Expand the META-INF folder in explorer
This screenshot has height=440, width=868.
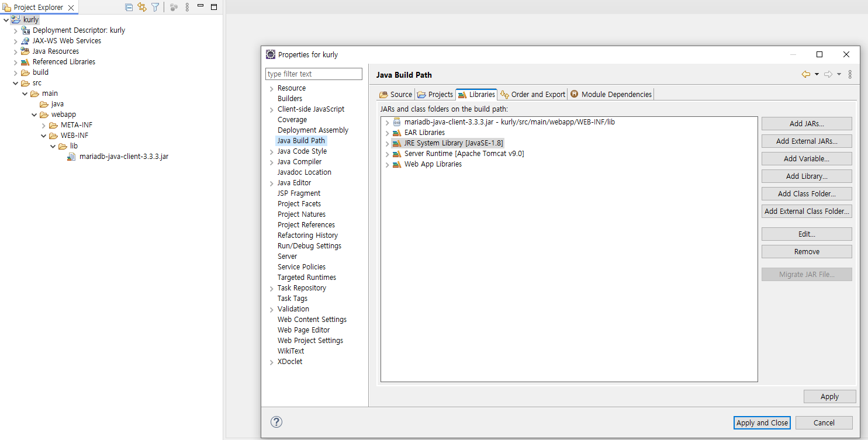click(44, 125)
